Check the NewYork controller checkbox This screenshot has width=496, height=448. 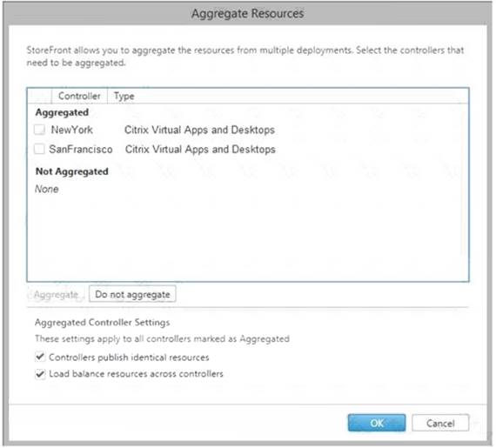[39, 130]
